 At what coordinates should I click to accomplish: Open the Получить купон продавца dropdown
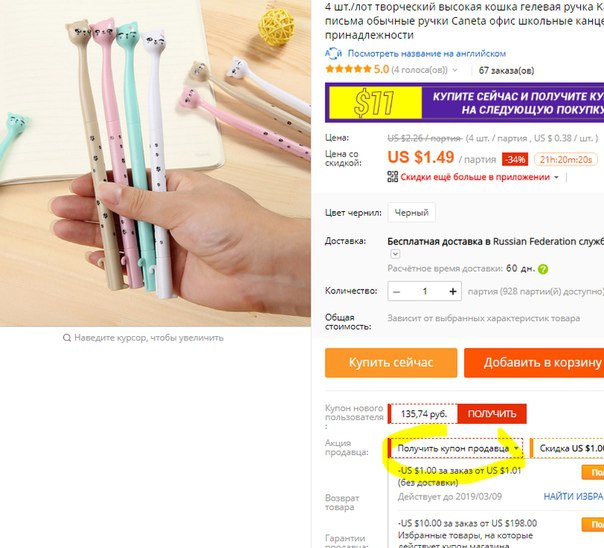(x=456, y=449)
